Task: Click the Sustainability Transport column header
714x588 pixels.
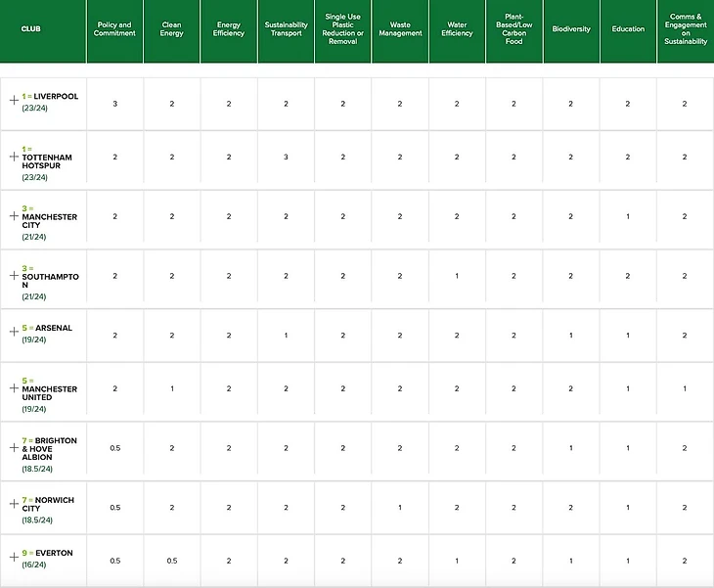Action: pyautogui.click(x=286, y=28)
